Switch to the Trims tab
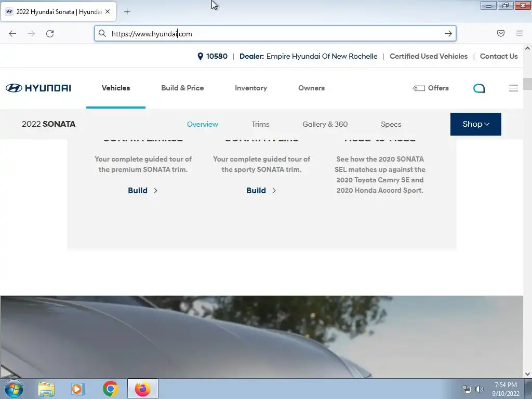532x399 pixels. click(x=261, y=124)
